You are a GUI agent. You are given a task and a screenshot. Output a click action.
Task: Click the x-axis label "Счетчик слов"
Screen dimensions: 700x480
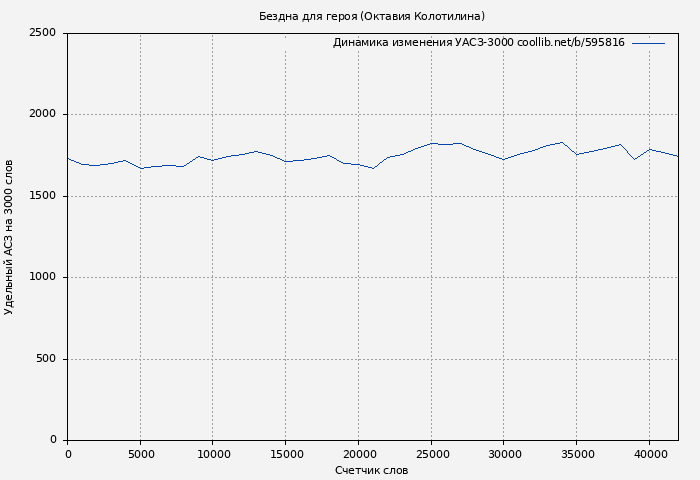371,470
